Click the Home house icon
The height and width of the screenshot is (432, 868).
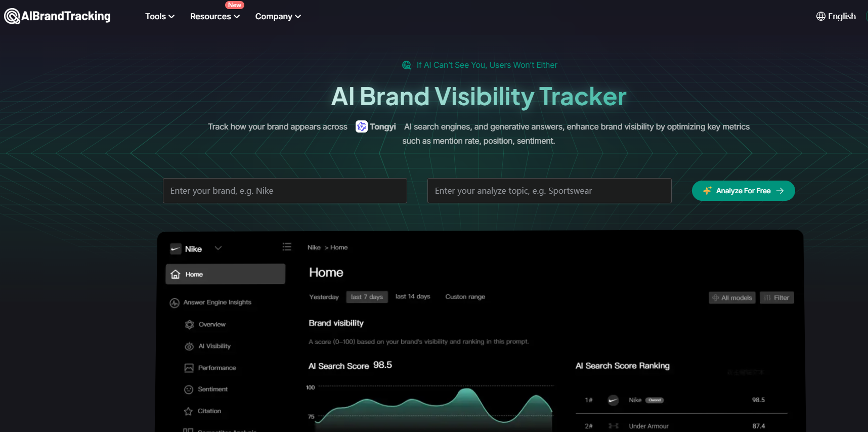pyautogui.click(x=176, y=274)
